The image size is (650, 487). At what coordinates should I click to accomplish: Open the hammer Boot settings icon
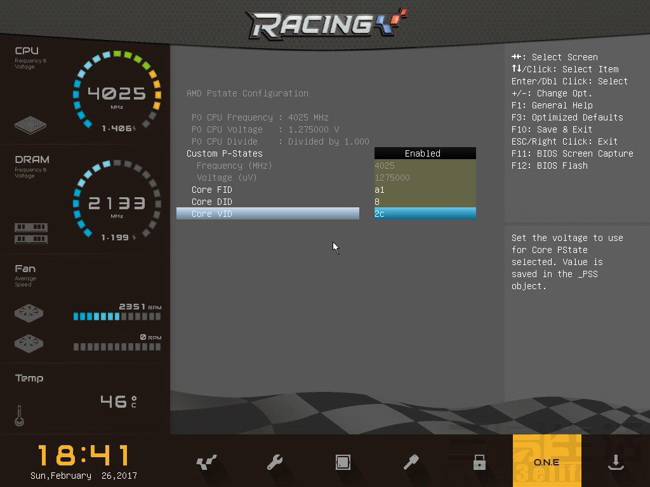[x=411, y=462]
